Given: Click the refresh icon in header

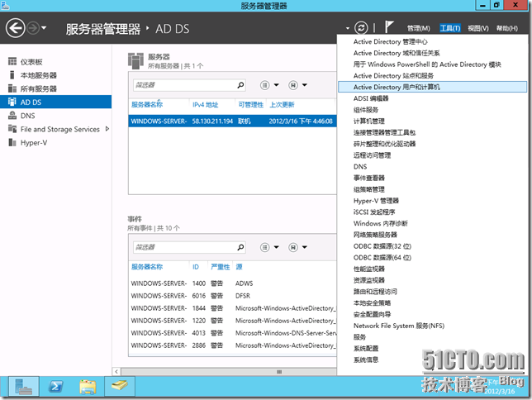Looking at the screenshot, I should (x=361, y=28).
